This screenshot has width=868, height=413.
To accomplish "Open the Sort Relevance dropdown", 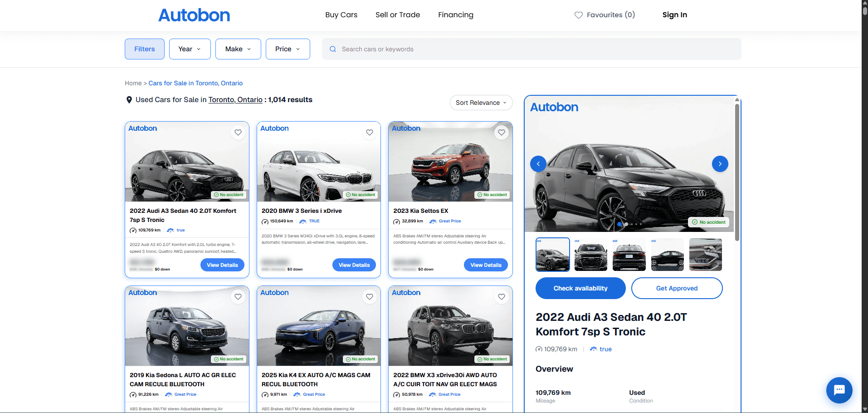I will pos(481,103).
